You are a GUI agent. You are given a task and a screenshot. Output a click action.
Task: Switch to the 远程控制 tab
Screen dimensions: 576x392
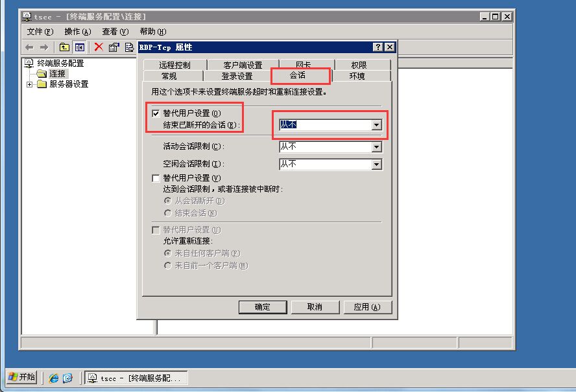(x=175, y=65)
